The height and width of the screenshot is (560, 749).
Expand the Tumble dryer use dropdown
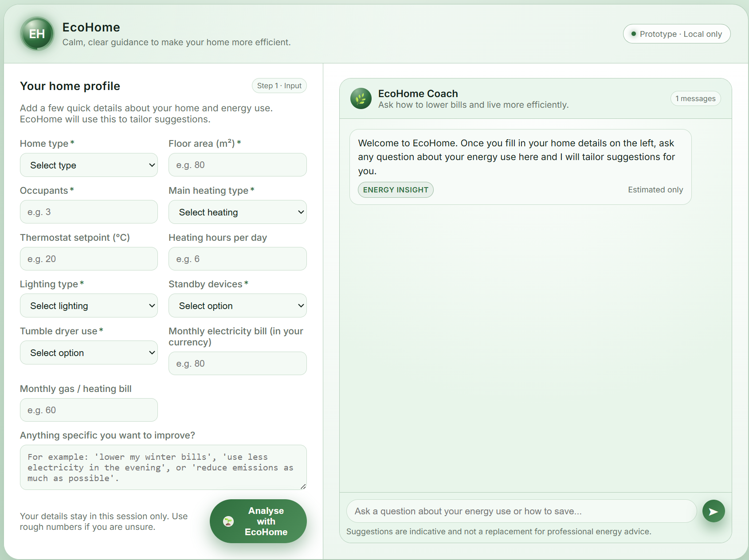coord(89,352)
